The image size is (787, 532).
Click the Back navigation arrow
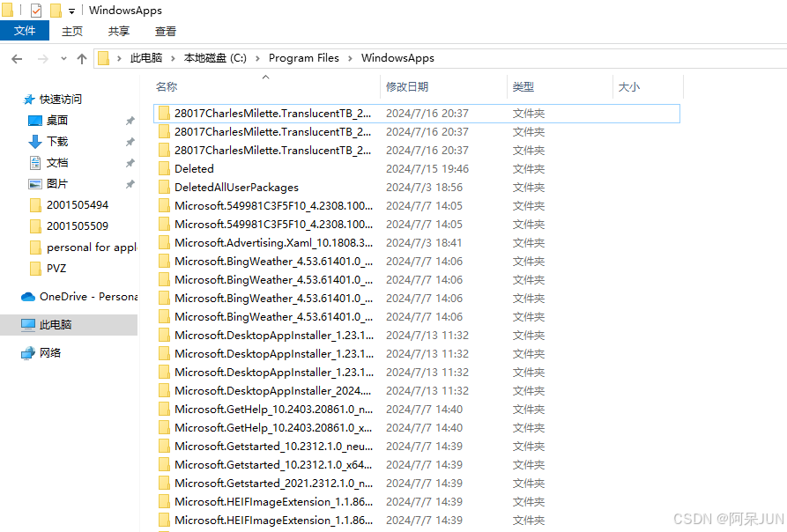click(17, 59)
